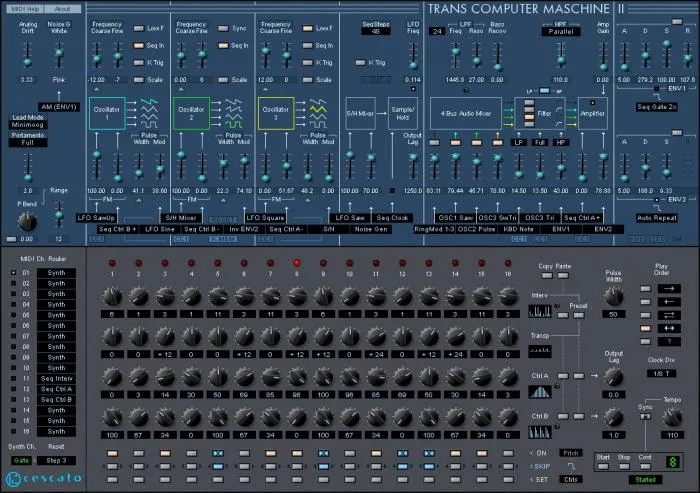Open the About menu
Image resolution: width=700 pixels, height=493 pixels.
click(x=62, y=8)
